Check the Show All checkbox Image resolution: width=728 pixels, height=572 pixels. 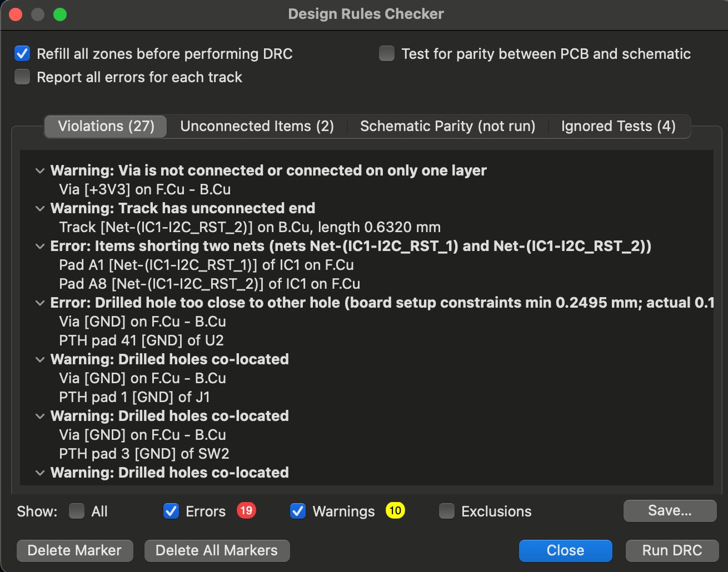click(77, 511)
